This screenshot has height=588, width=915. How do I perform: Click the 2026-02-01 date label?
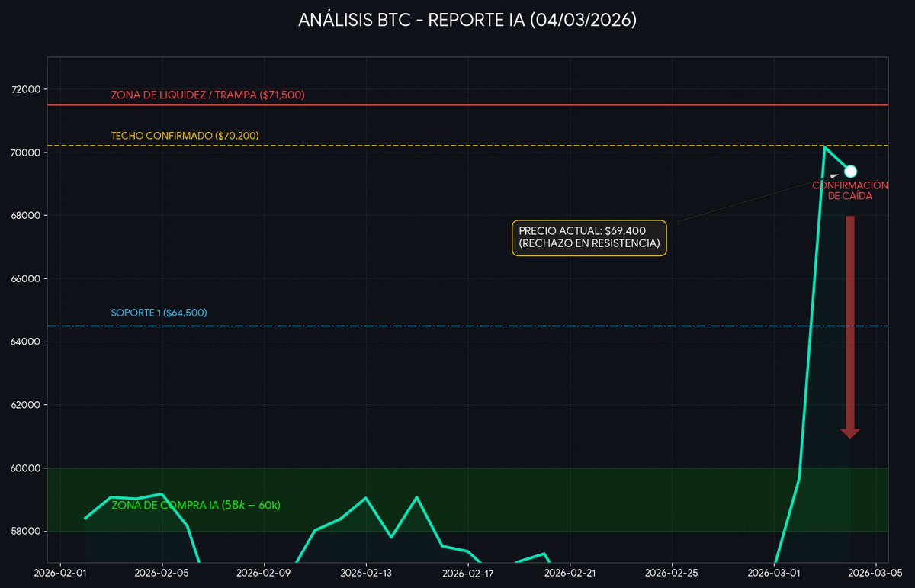coord(60,574)
